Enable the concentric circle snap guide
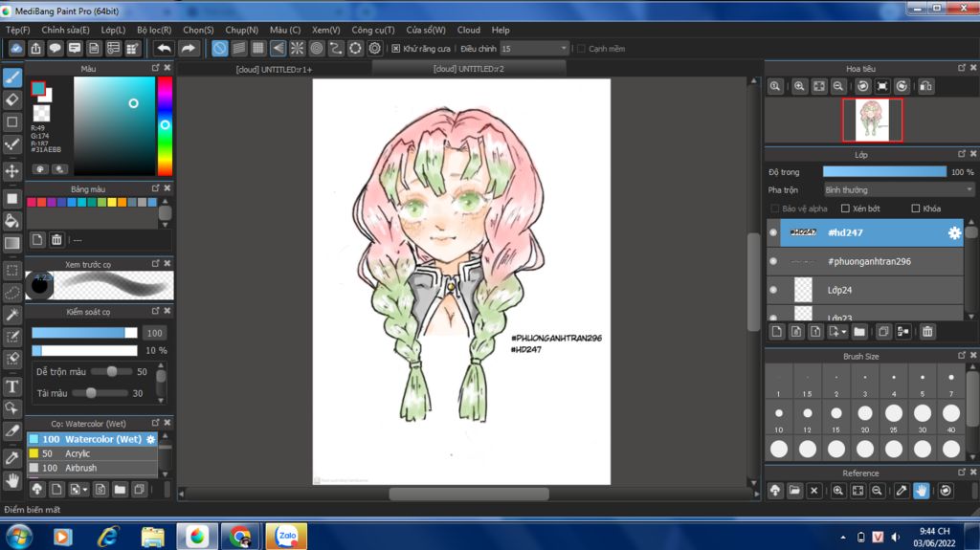The width and height of the screenshot is (980, 550). (316, 48)
